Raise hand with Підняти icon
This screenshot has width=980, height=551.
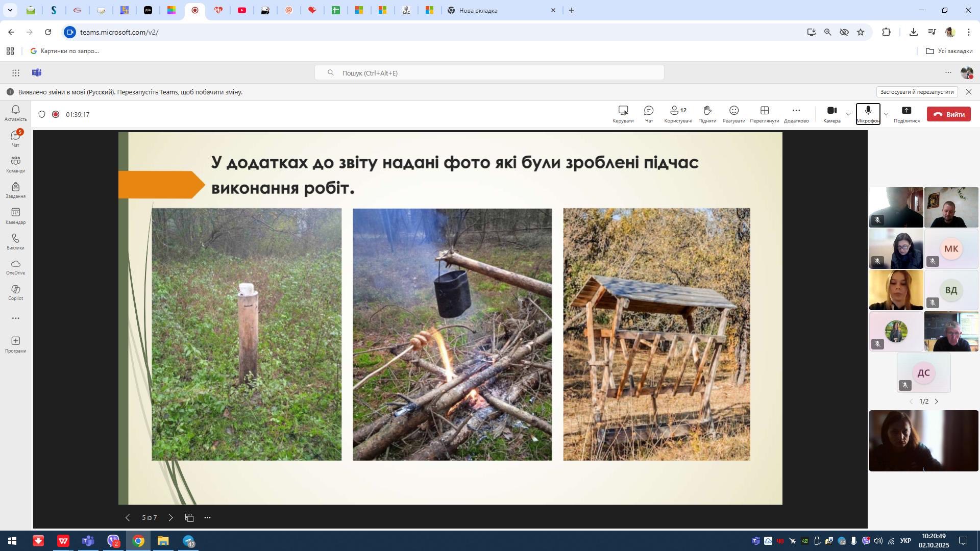point(707,114)
